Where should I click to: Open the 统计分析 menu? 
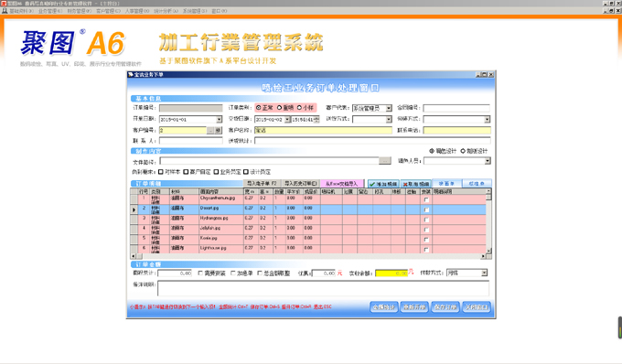[x=166, y=11]
